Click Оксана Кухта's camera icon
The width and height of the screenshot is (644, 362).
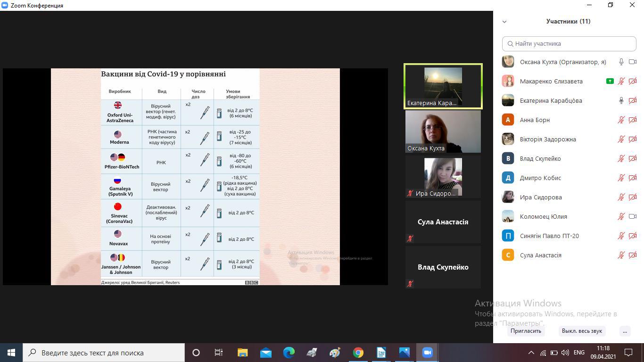coord(633,62)
